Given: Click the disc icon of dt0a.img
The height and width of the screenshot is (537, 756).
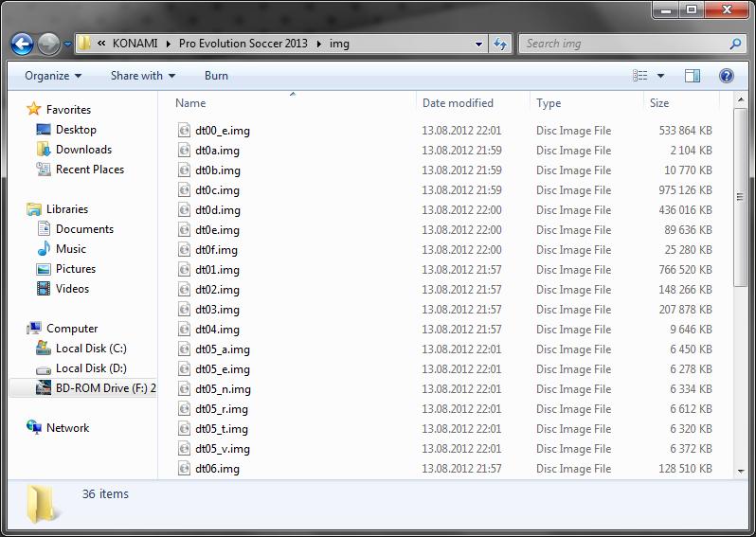Looking at the screenshot, I should pyautogui.click(x=184, y=151).
